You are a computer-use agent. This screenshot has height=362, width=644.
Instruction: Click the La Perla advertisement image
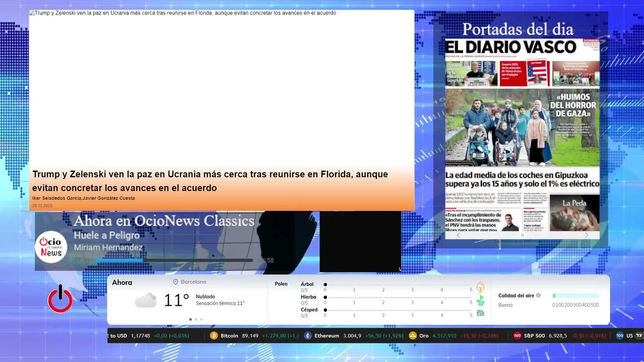coord(574,213)
